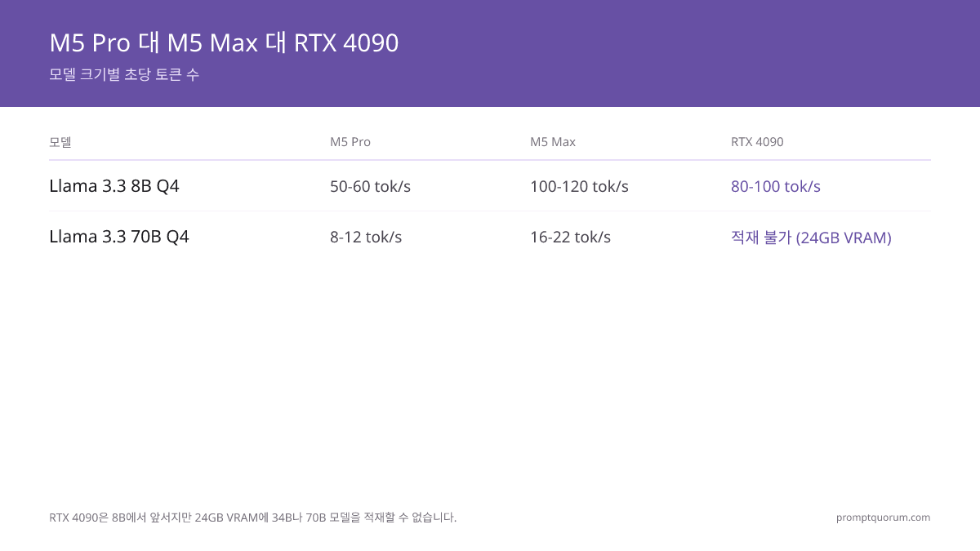Screen dimensions: 980x551
Task: Click the subtitle '모델 크기별 초당 토큰 수'
Action: (124, 74)
